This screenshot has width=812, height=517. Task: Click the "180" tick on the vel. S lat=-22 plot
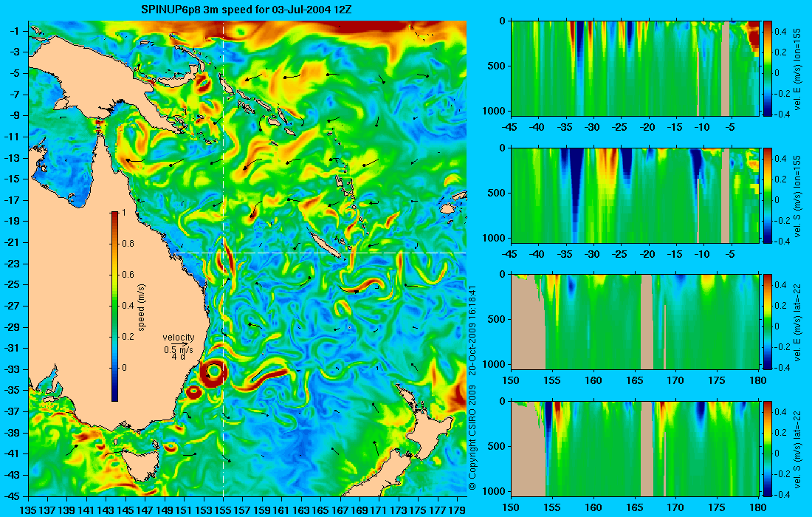pyautogui.click(x=758, y=507)
